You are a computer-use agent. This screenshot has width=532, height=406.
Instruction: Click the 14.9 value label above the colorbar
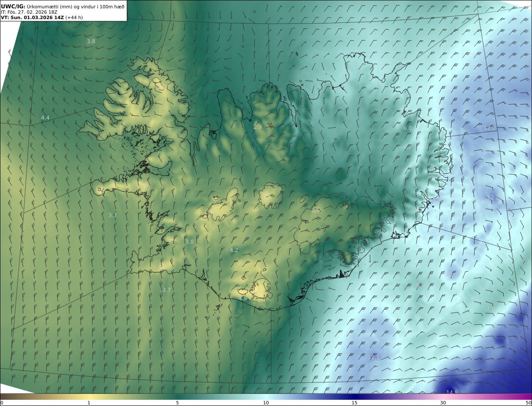coord(452,392)
